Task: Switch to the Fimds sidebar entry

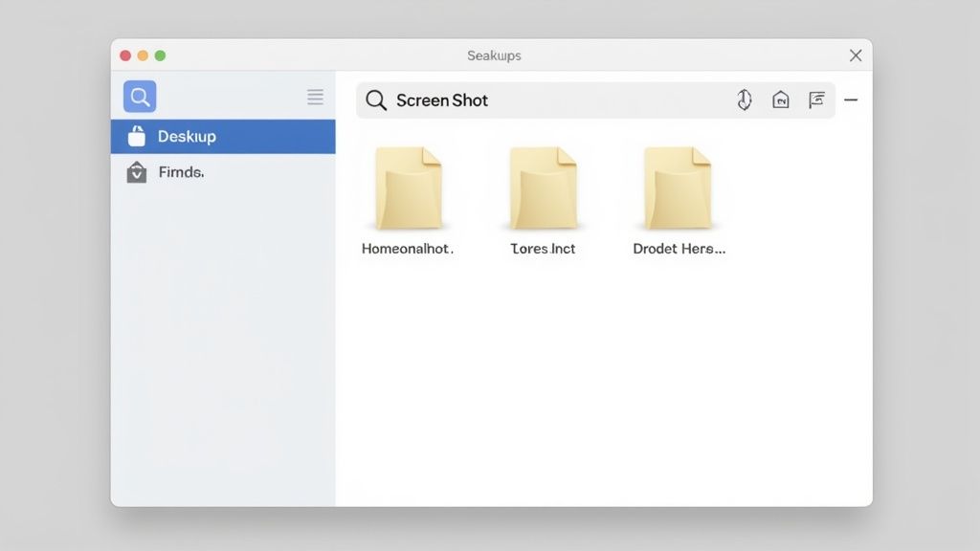Action: tap(182, 172)
